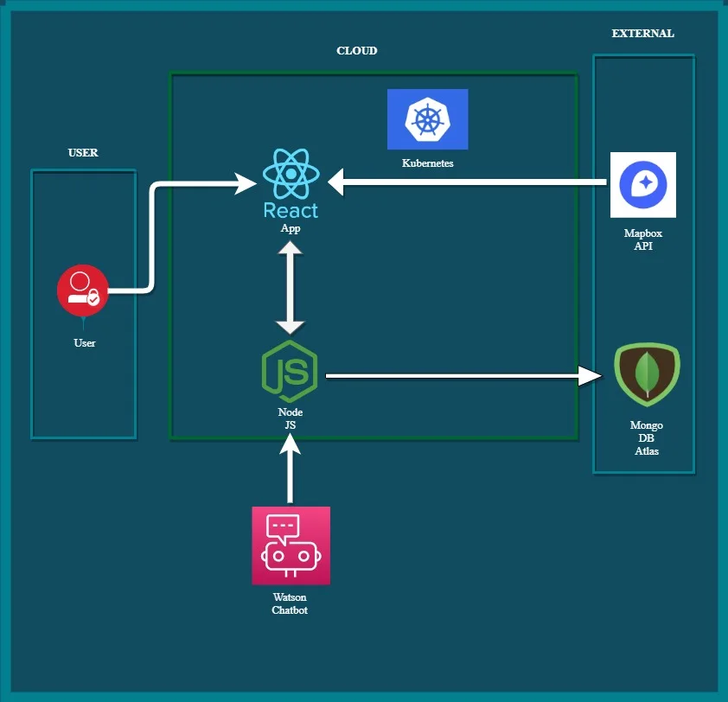Click the Watson Chatbot caption
728x702 pixels.
point(290,603)
